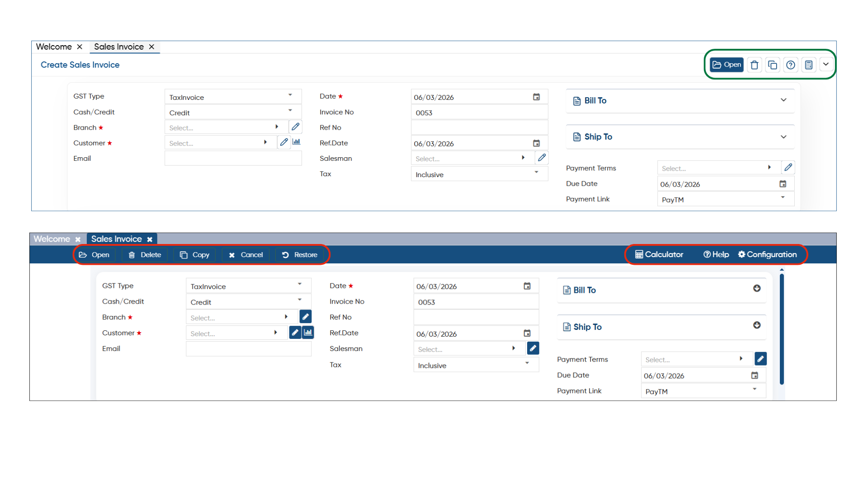This screenshot has width=868, height=488.
Task: Click Email input field in upper form
Action: [233, 158]
